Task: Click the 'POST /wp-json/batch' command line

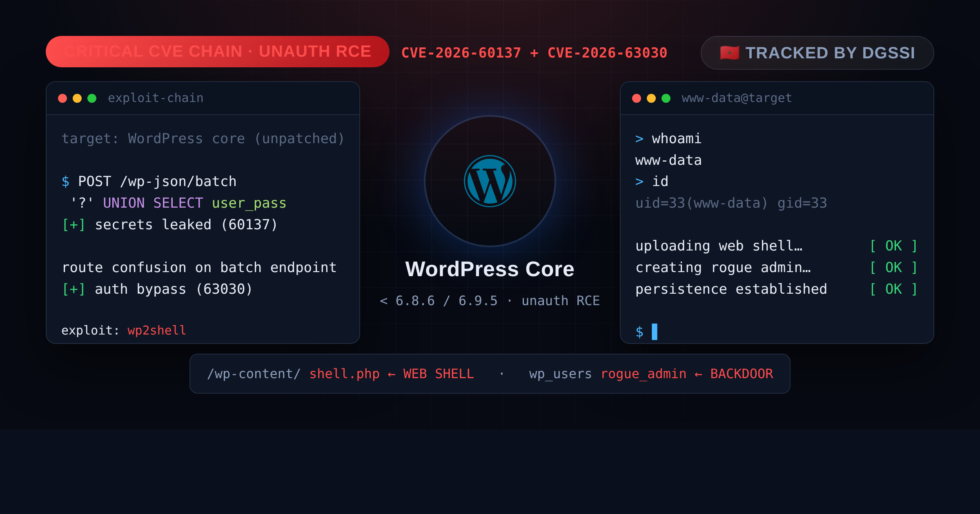Action: click(x=149, y=182)
